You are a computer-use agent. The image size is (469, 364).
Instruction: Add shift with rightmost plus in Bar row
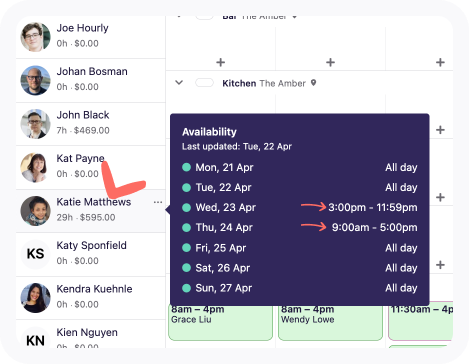[440, 62]
